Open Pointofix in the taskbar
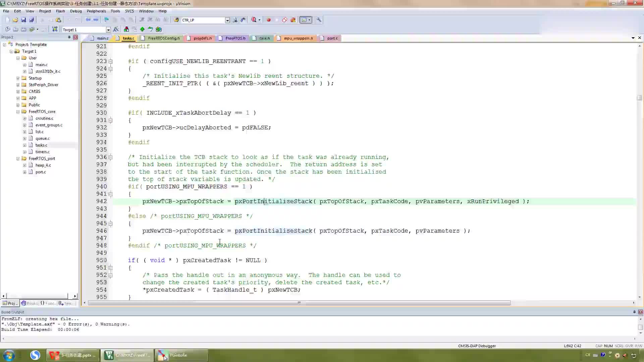This screenshot has height=362, width=644. pyautogui.click(x=181, y=355)
